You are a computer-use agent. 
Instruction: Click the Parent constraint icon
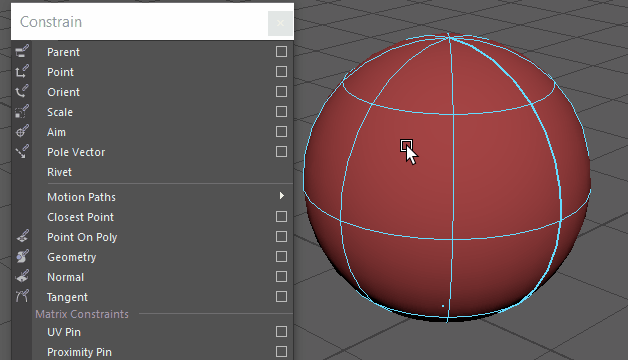[x=22, y=52]
